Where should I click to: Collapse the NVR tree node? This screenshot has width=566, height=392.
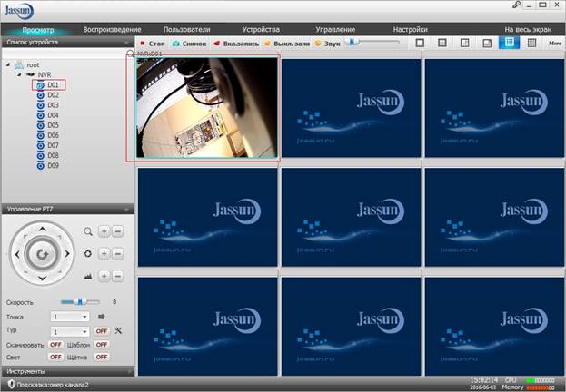[19, 74]
